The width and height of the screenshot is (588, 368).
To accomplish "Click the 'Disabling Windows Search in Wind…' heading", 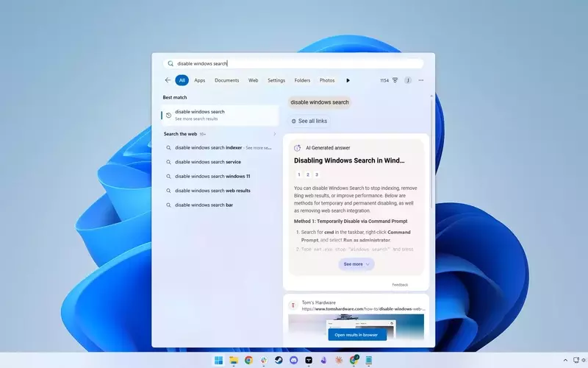I will click(x=349, y=160).
